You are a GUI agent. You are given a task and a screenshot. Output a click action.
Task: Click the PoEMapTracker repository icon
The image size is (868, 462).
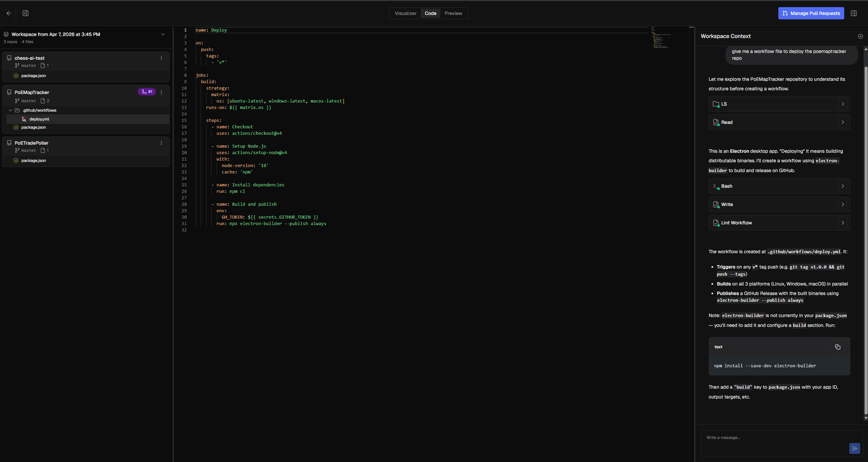[x=9, y=92]
